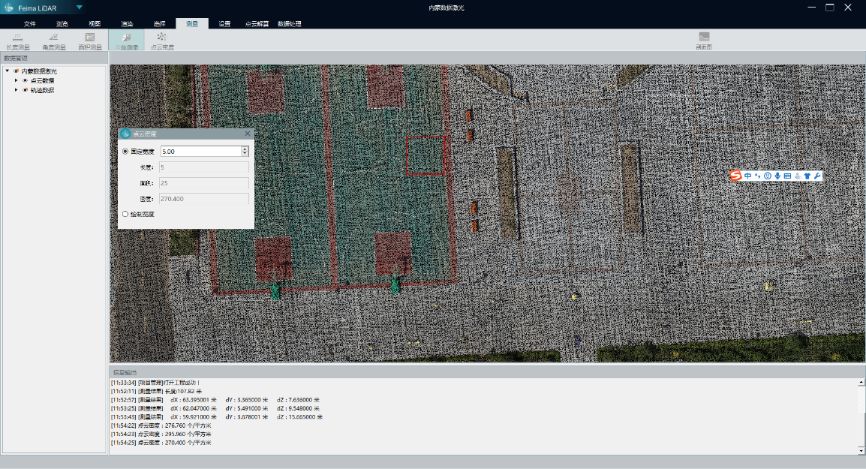Select the area measurement tool

pos(90,40)
